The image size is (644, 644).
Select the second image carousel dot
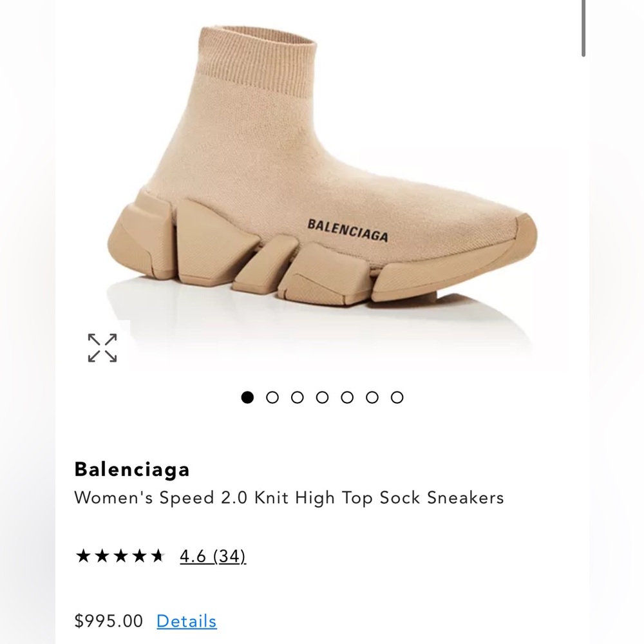(x=272, y=397)
